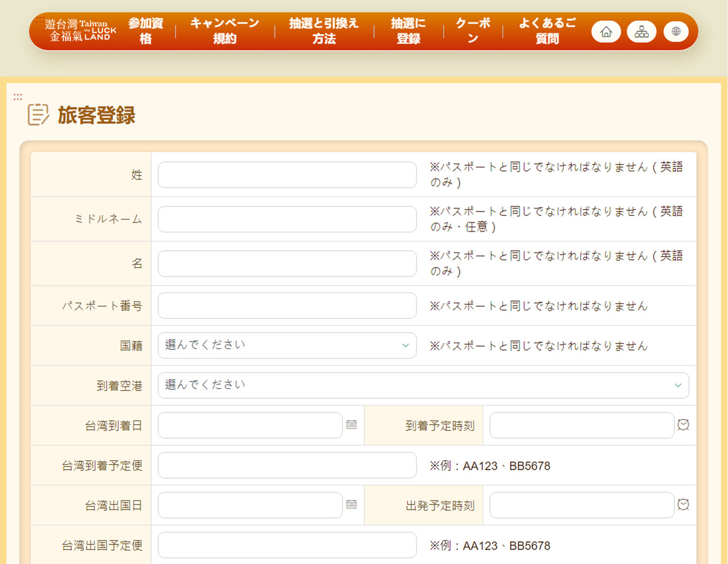The height and width of the screenshot is (564, 728).
Task: Open the 参加資格 menu item
Action: pos(146,31)
